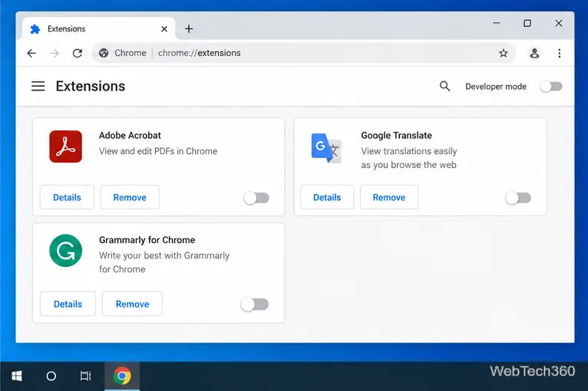Click the Google Translate extension icon

click(x=326, y=148)
